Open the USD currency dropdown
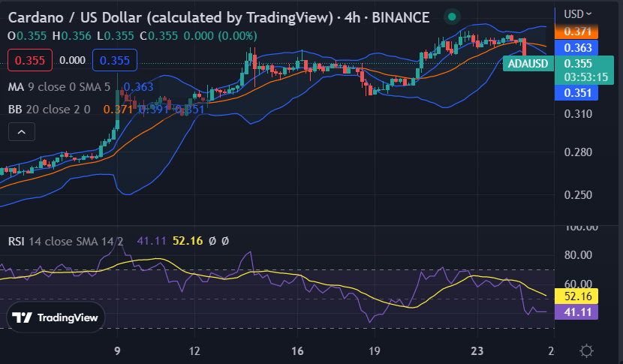 tap(578, 14)
